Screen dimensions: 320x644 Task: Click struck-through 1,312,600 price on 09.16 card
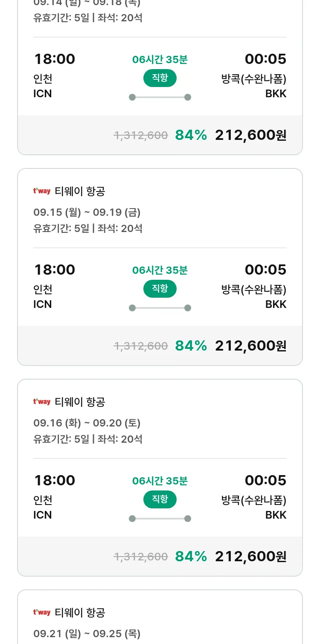[x=141, y=557]
